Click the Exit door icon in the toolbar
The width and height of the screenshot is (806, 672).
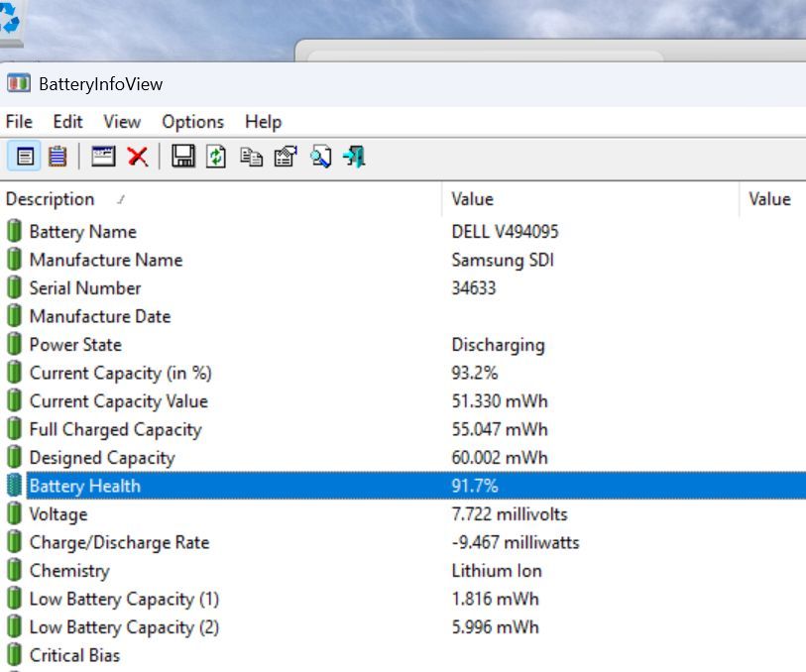pyautogui.click(x=354, y=157)
